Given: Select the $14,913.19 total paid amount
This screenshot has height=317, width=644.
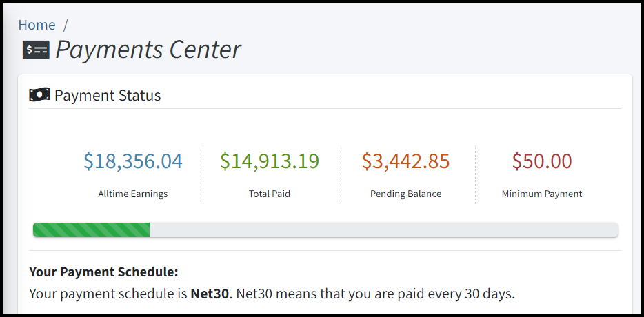Looking at the screenshot, I should pos(270,161).
